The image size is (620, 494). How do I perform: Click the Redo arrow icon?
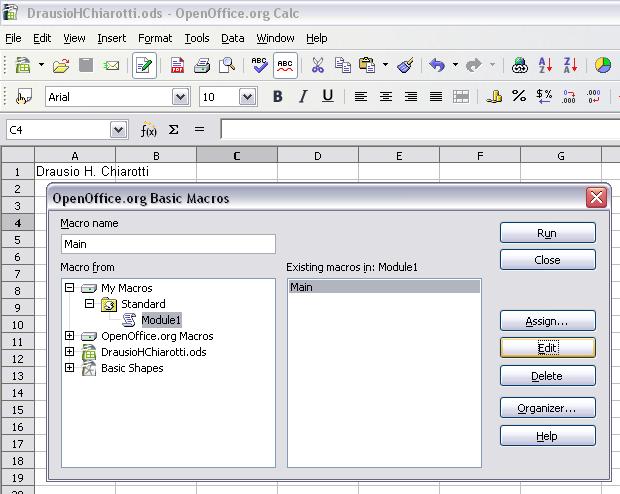pyautogui.click(x=474, y=65)
